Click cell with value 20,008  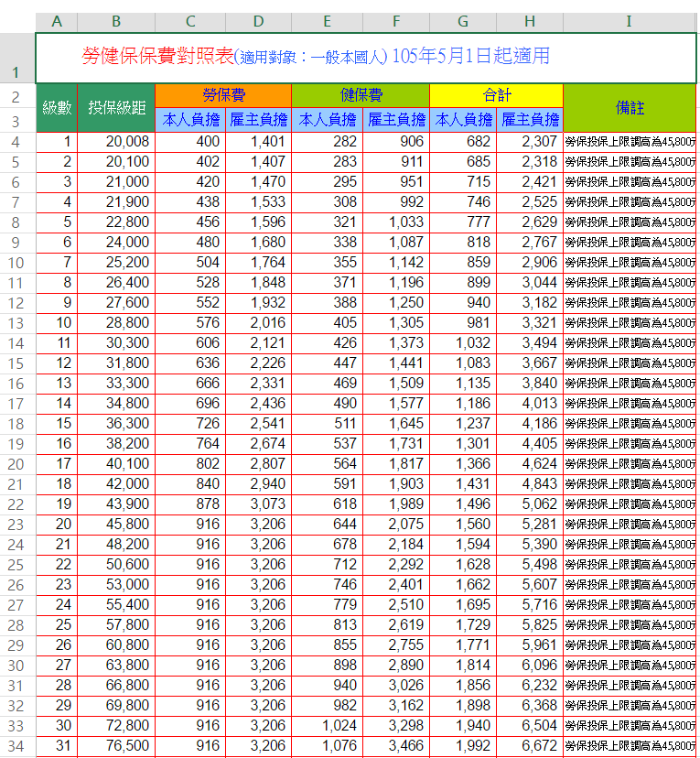pos(116,142)
